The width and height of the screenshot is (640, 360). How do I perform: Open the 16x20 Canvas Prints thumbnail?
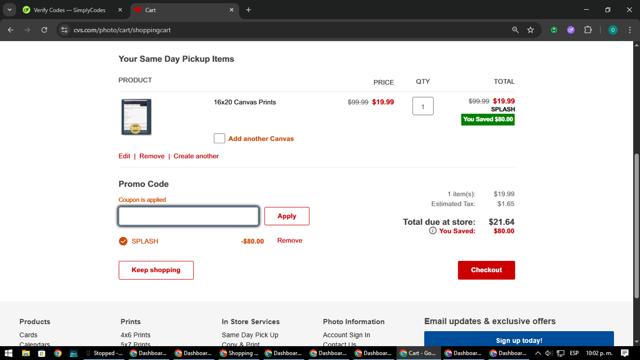pos(136,117)
